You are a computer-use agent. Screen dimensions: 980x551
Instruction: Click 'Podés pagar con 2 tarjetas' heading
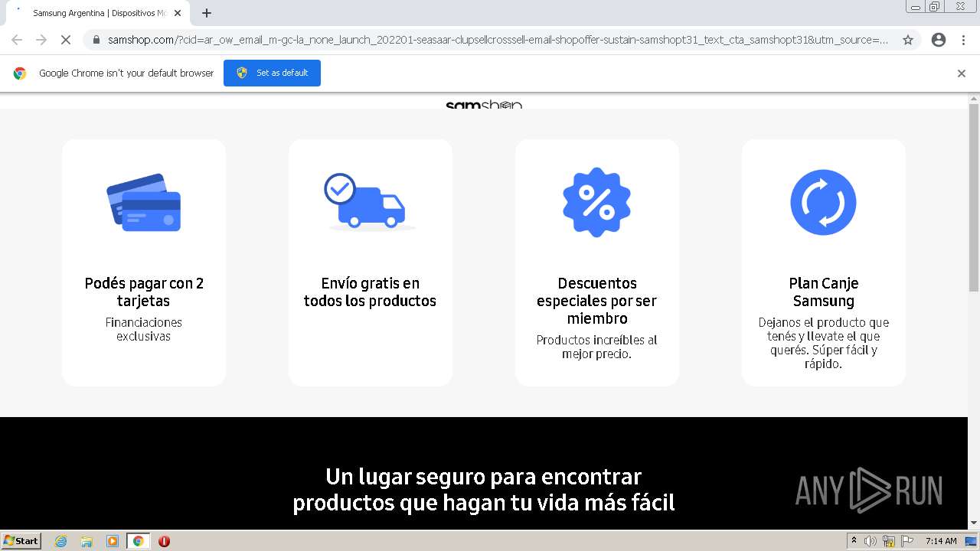pyautogui.click(x=144, y=292)
